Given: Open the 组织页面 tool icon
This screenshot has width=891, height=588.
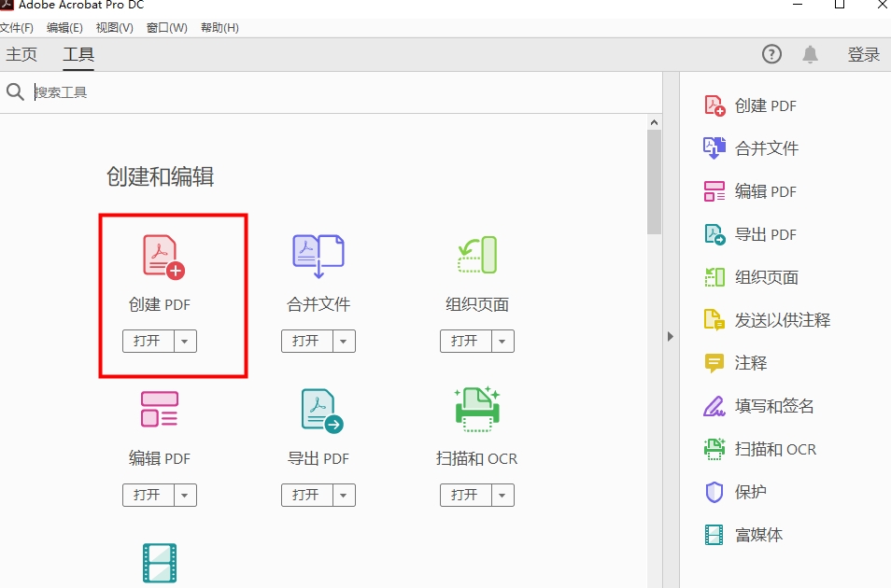Looking at the screenshot, I should 476,255.
